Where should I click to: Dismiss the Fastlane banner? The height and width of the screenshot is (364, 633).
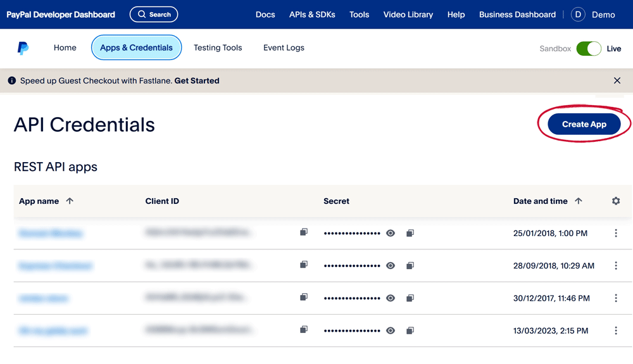point(617,80)
